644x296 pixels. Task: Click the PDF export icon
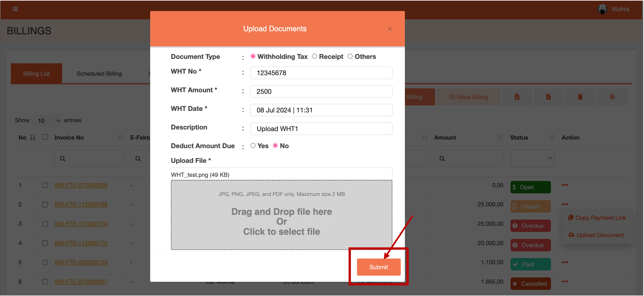[x=548, y=97]
